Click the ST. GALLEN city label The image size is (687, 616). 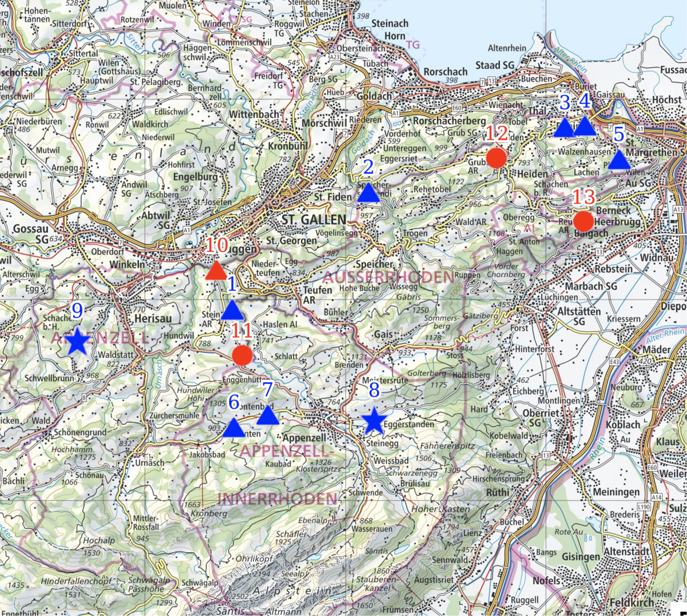point(314,220)
